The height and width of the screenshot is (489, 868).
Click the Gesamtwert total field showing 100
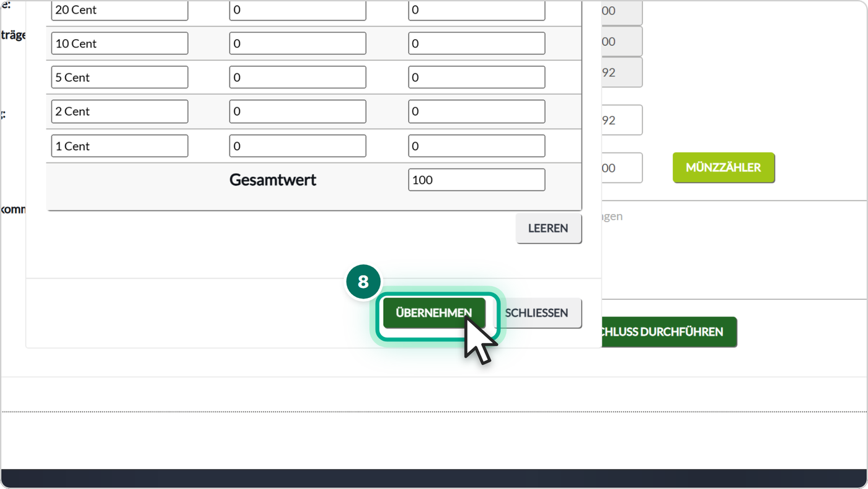477,180
